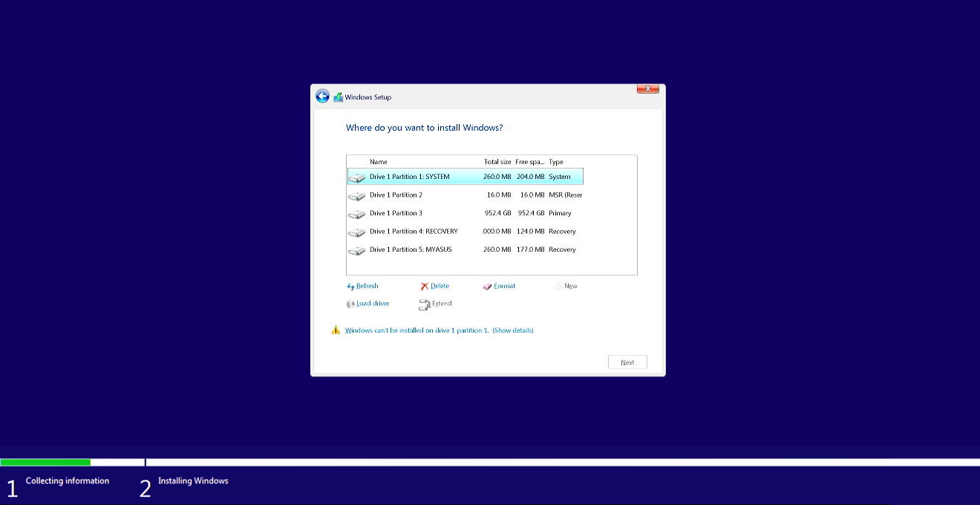Click the Free space column header
This screenshot has height=505, width=980.
point(530,162)
